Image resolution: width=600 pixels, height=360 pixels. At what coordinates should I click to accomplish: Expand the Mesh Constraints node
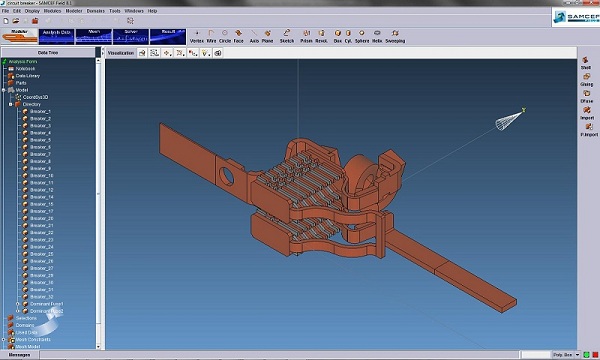pos(3,339)
